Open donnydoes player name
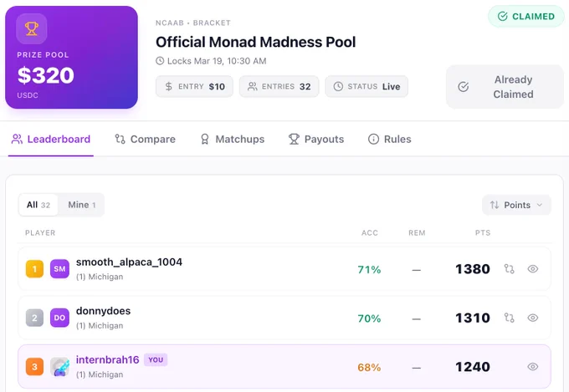 click(x=103, y=311)
